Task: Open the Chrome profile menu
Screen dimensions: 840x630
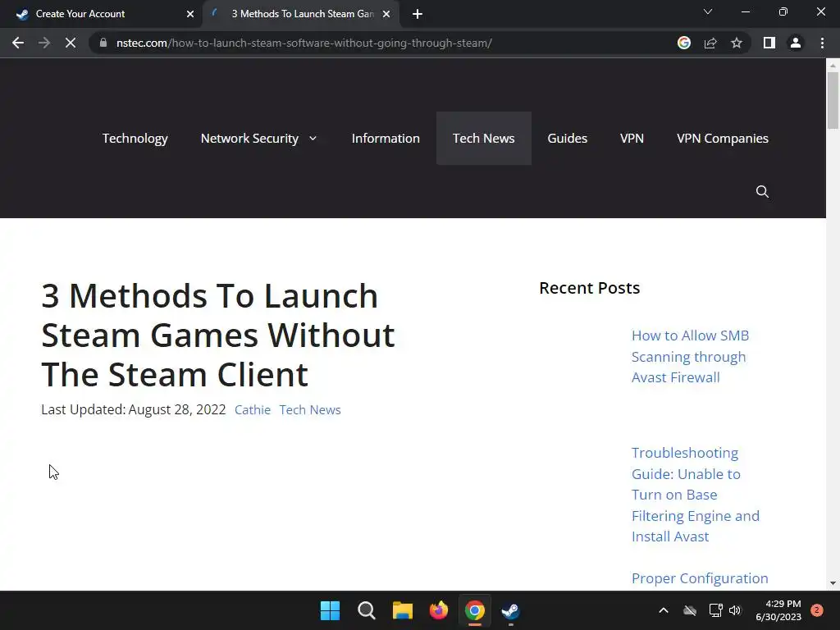Action: [x=796, y=43]
